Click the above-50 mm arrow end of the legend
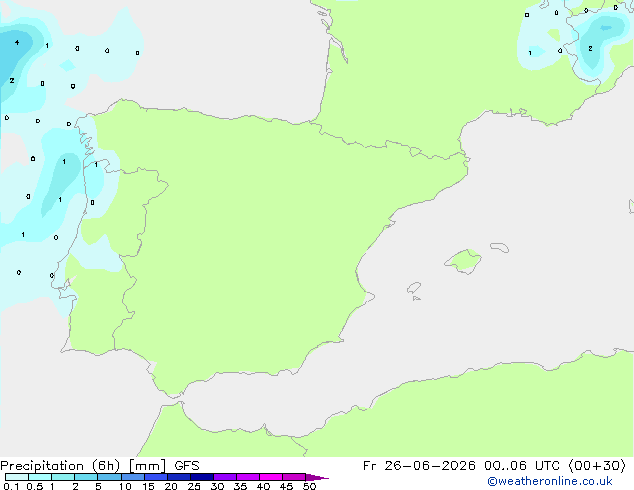Screen dimensions: 634x490 tap(317, 477)
